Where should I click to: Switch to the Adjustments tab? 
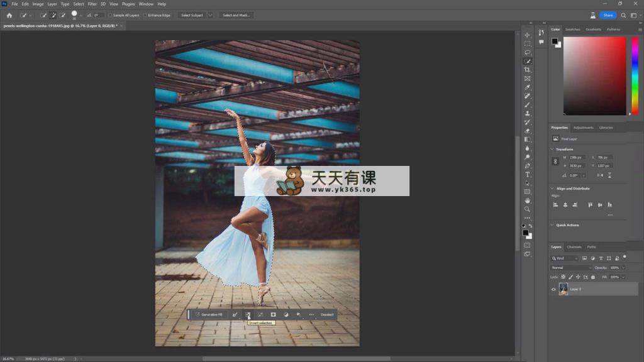pos(583,128)
